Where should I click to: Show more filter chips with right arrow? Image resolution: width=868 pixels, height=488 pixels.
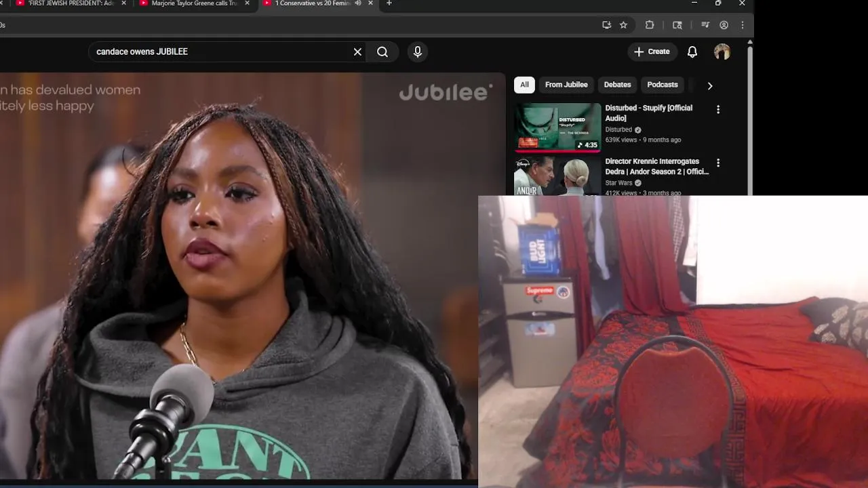(x=710, y=85)
